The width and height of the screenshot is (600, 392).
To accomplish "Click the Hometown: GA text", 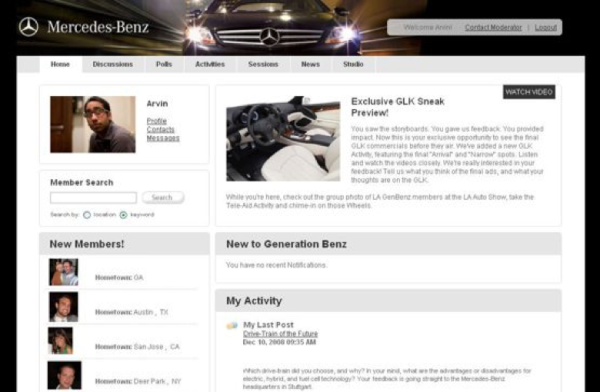I will [119, 278].
